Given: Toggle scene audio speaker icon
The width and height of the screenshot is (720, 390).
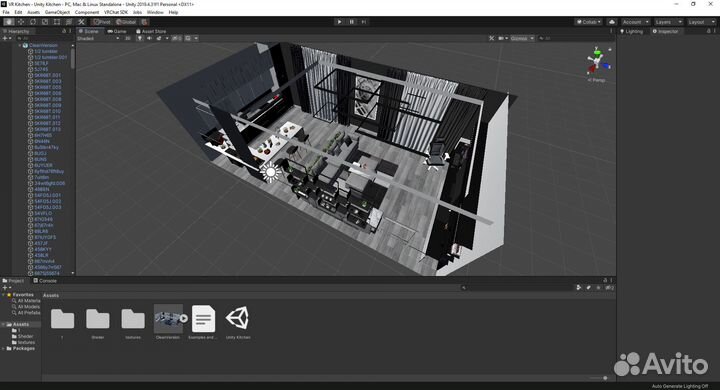Looking at the screenshot, I should click(x=149, y=39).
